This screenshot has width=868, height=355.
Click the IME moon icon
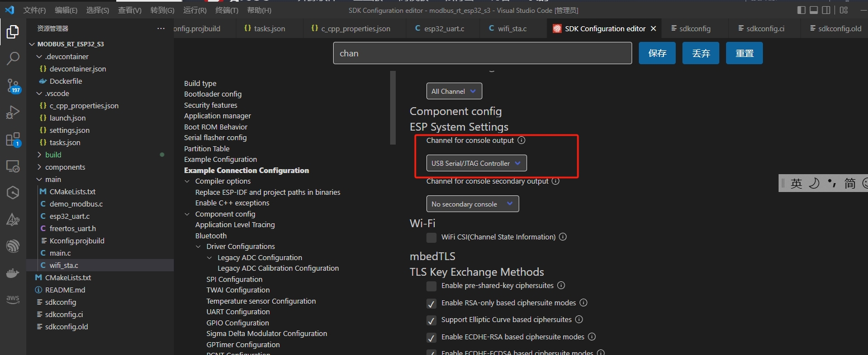(814, 183)
